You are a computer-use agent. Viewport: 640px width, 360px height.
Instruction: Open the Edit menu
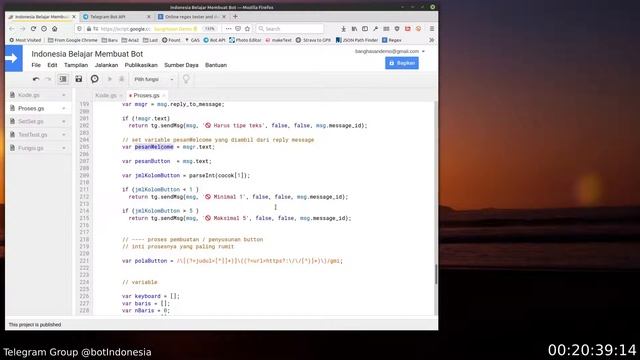coord(52,65)
